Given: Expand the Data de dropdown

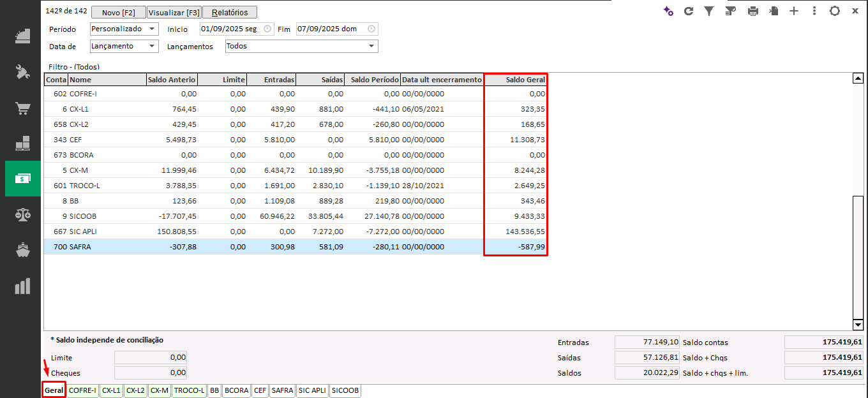Looking at the screenshot, I should 124,46.
